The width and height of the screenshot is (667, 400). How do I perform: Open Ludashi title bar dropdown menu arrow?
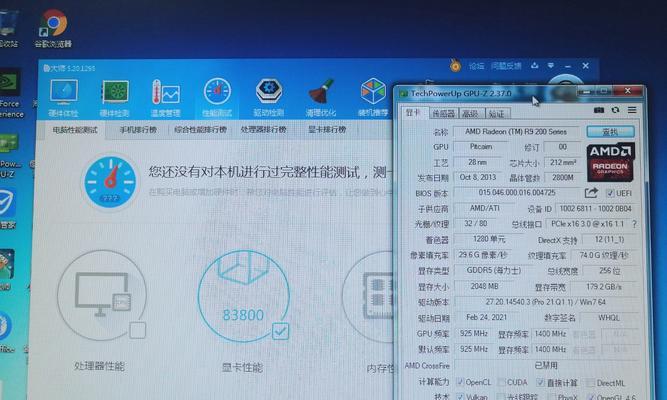(x=551, y=66)
